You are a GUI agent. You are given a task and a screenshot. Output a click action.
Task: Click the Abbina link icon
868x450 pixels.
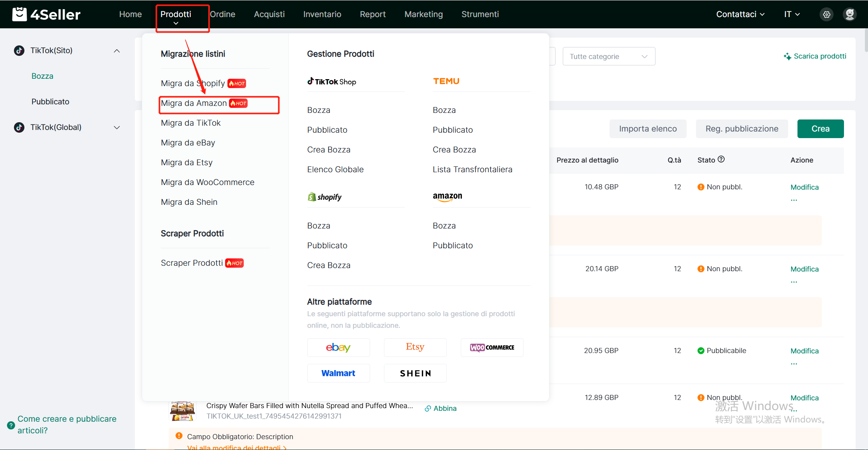428,408
